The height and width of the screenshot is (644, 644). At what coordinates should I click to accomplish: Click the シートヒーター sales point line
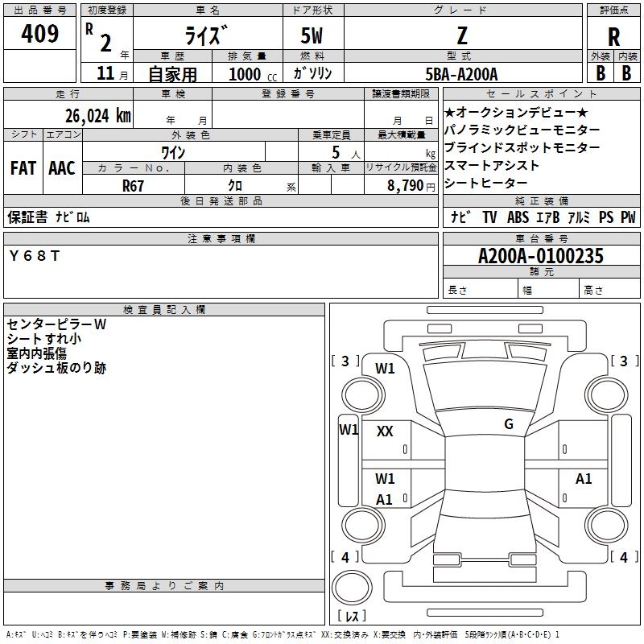coord(486,183)
